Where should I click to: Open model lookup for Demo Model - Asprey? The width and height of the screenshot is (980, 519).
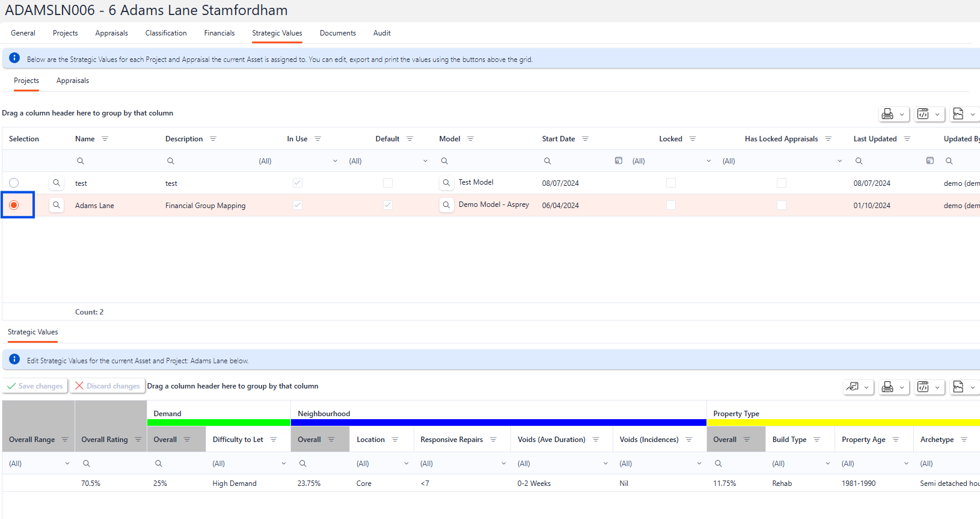[x=446, y=205]
